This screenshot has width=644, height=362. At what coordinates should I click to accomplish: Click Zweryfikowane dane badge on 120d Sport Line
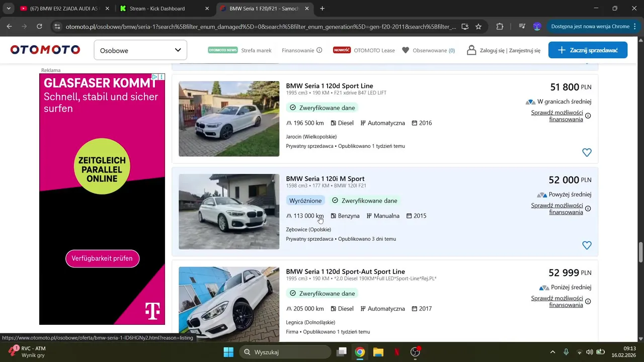pos(322,108)
